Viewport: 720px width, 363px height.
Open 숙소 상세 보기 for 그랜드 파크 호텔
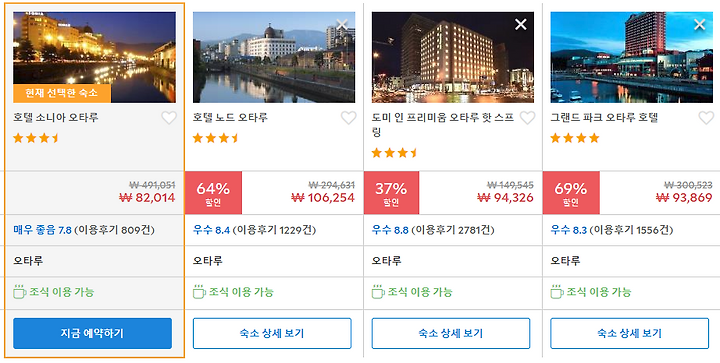(x=629, y=334)
